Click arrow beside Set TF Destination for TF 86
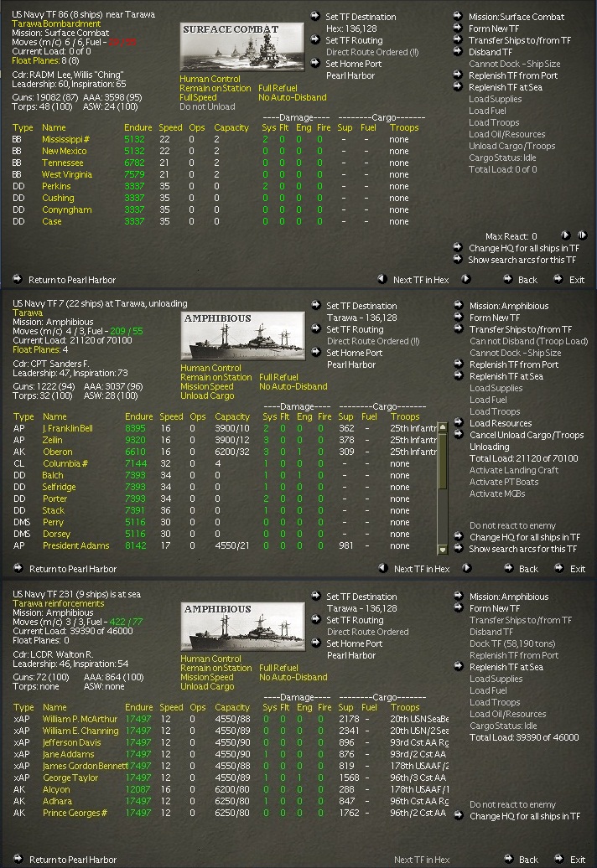The width and height of the screenshot is (597, 868). click(x=315, y=16)
